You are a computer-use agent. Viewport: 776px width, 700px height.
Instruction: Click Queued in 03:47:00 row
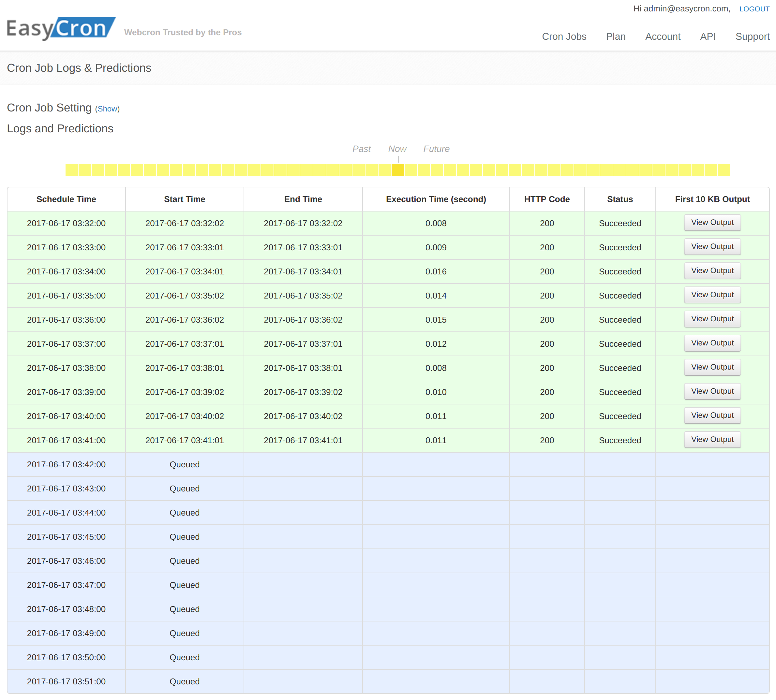click(x=185, y=585)
